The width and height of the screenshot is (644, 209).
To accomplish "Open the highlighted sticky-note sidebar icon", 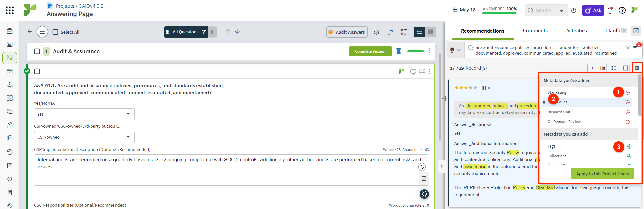I will 10,58.
